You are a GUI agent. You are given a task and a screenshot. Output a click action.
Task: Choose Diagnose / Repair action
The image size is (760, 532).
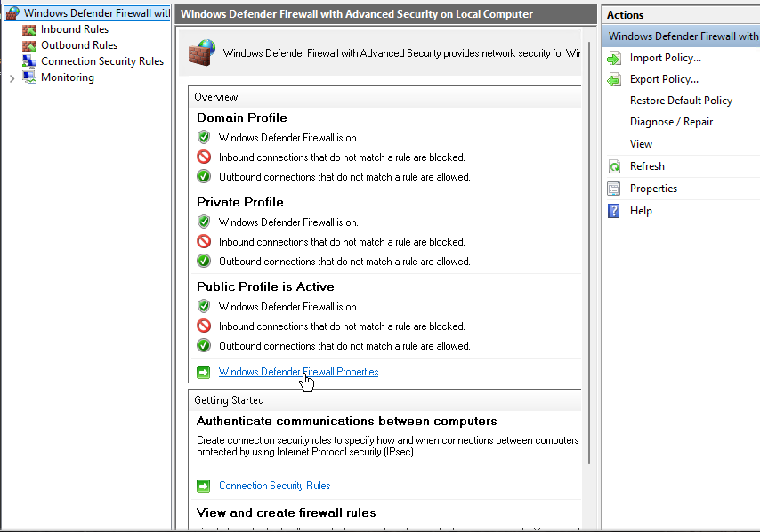(671, 122)
